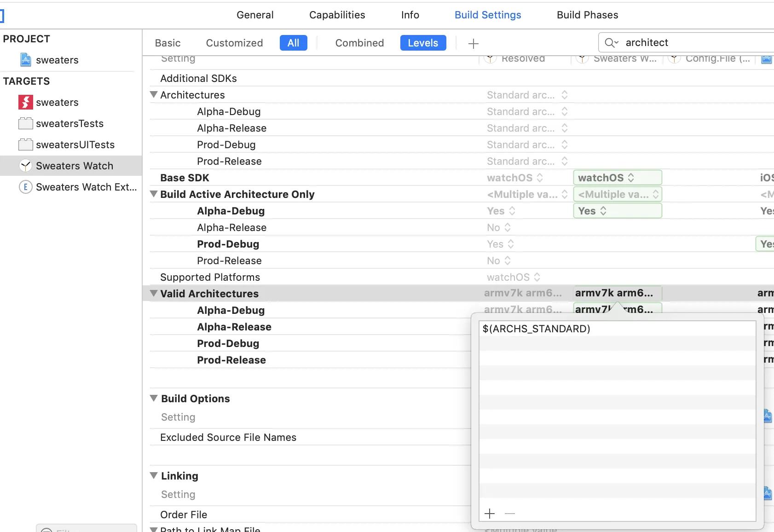The image size is (774, 532).
Task: Open Supported Platforms resolved watchOS value
Action: (514, 277)
